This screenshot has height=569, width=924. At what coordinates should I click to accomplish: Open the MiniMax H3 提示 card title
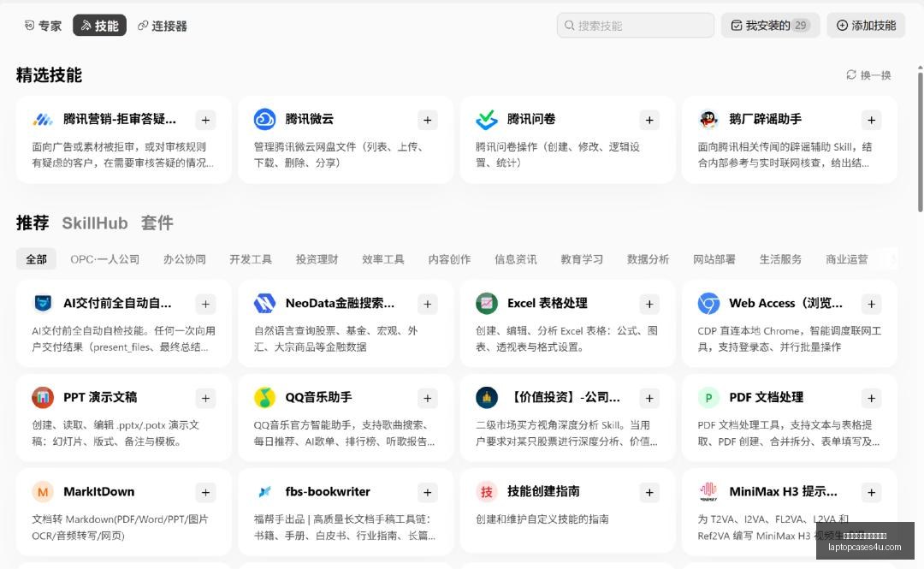point(783,492)
